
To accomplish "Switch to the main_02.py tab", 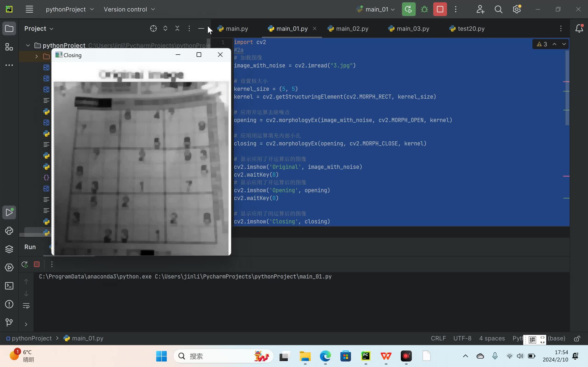I will click(352, 28).
